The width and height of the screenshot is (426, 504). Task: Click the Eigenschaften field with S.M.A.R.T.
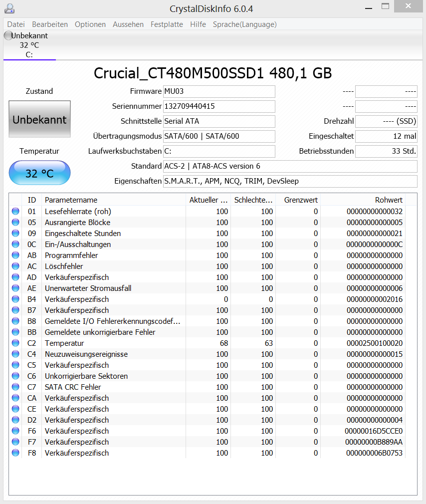click(x=290, y=181)
